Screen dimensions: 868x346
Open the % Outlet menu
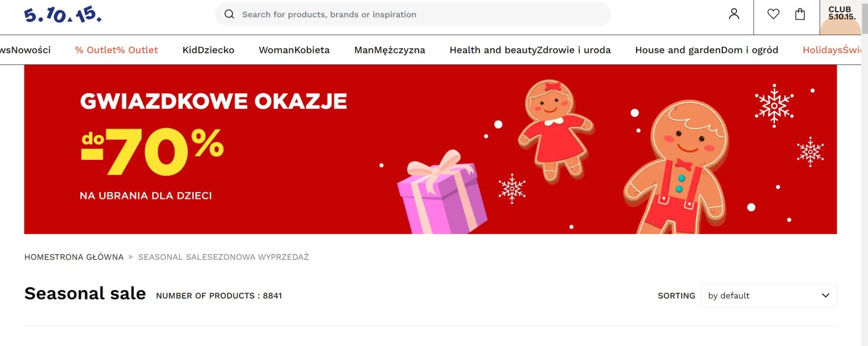116,50
